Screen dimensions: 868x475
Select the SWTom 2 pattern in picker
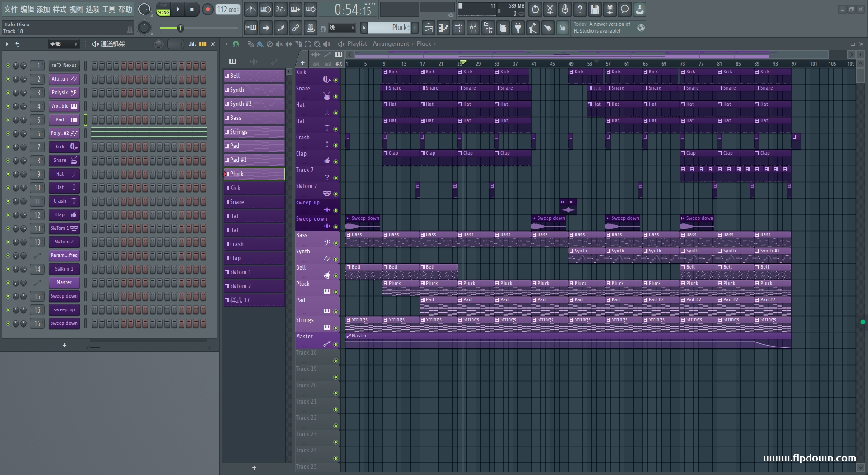pyautogui.click(x=254, y=286)
